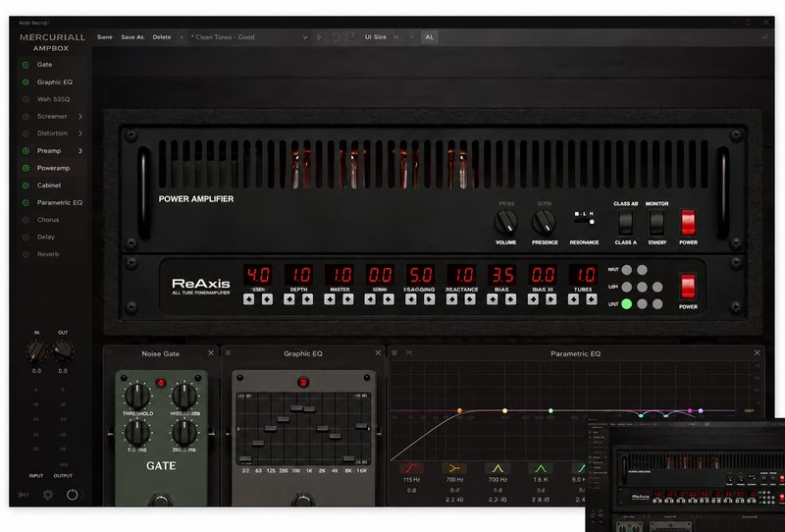Click the 32 Hz band fader on the Graphic EQ

click(245, 458)
